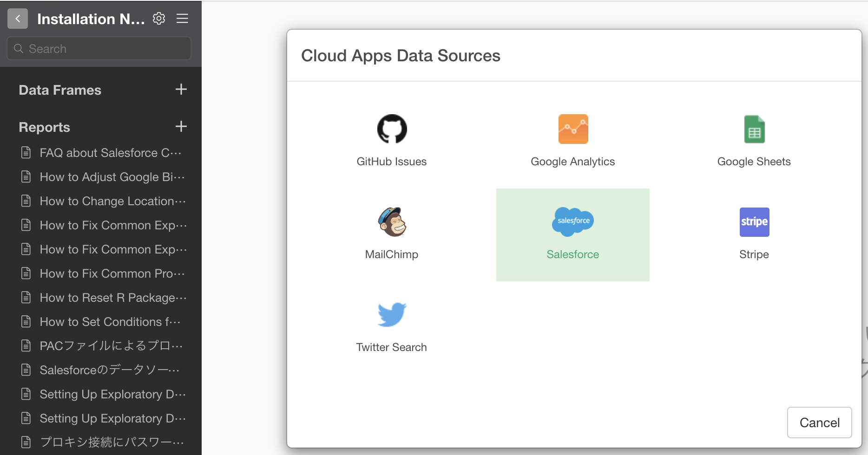Add a new Data Frame with plus

[x=181, y=89]
